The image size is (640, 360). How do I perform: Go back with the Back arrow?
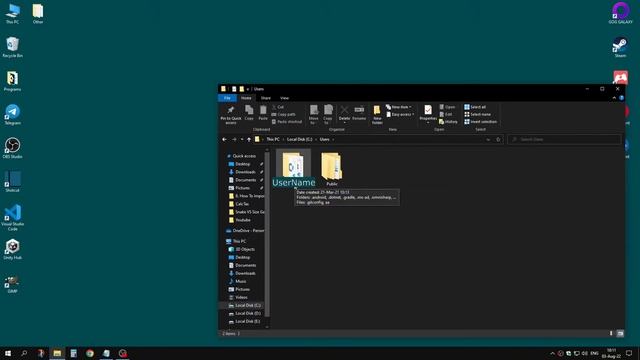click(x=224, y=140)
